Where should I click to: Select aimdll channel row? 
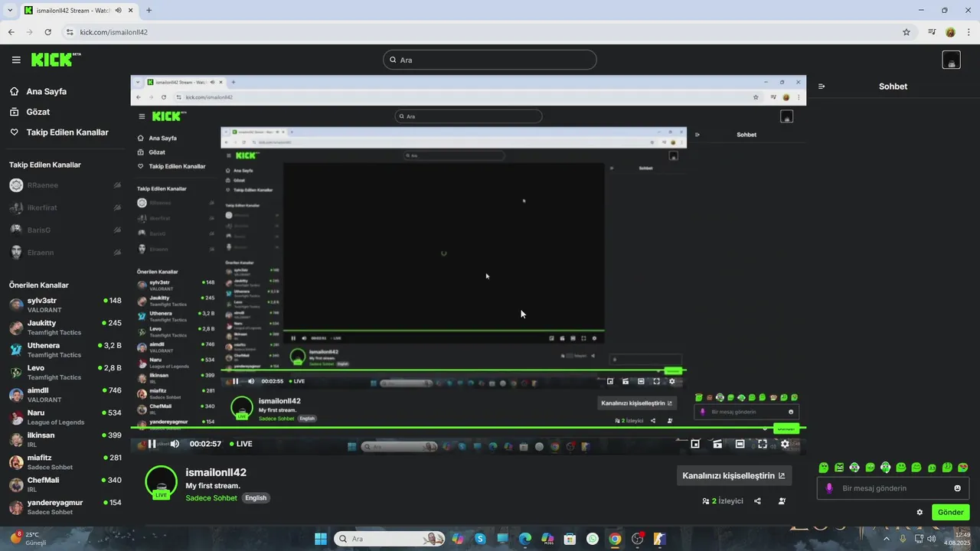65,395
